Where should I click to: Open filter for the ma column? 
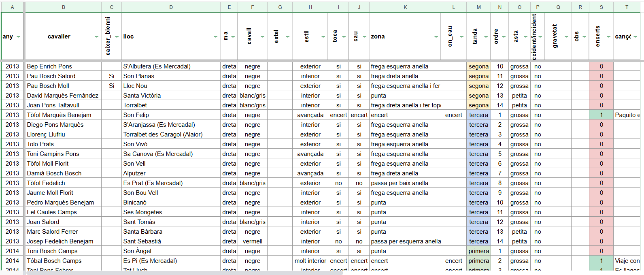click(233, 36)
